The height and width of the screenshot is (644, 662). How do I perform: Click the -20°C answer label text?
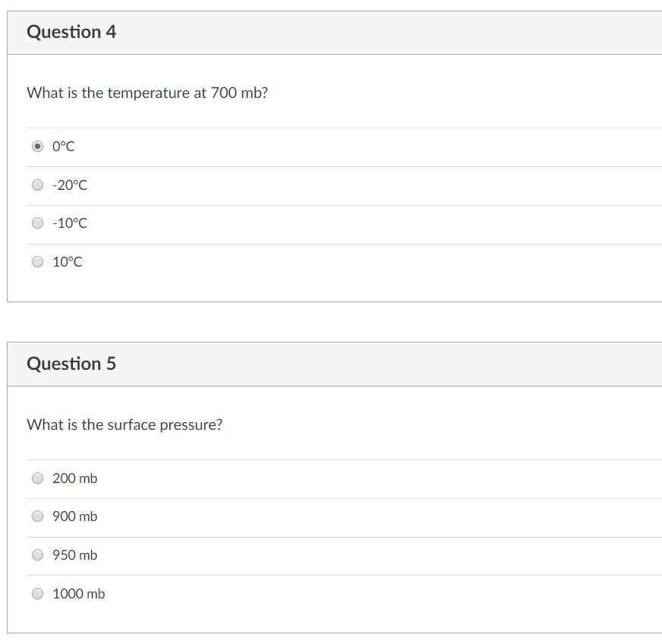[69, 185]
